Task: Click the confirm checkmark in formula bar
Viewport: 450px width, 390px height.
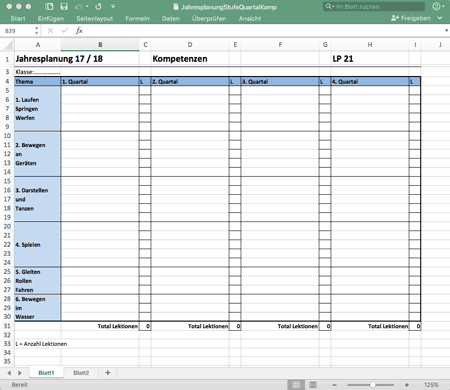Action: [x=64, y=31]
